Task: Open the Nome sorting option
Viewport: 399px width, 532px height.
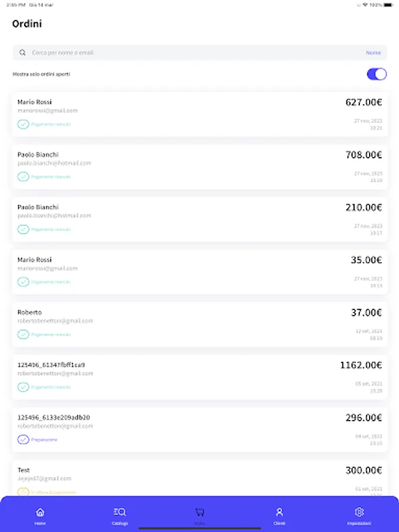Action: 373,53
